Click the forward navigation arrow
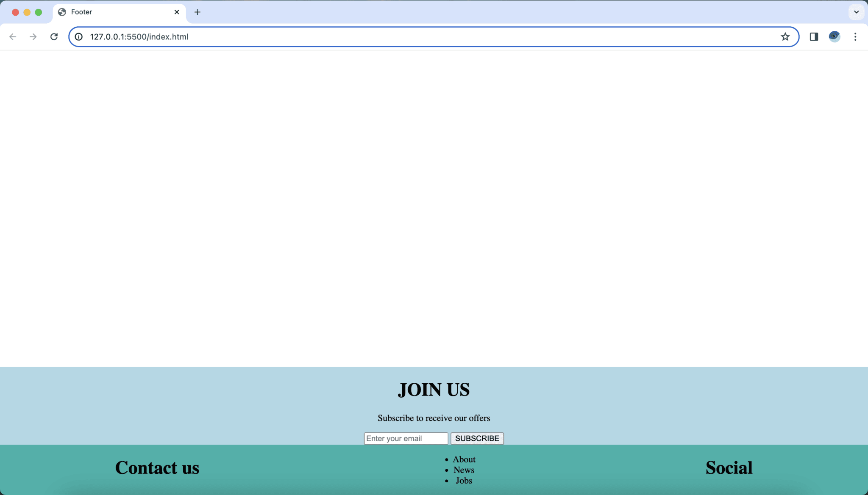This screenshot has width=868, height=495. click(33, 36)
